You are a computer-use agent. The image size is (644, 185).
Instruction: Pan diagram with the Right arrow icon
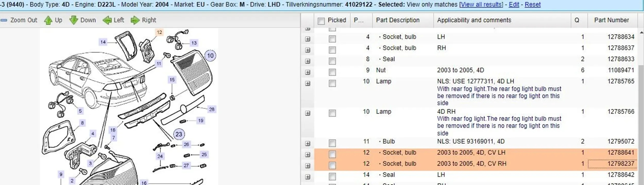[135, 20]
